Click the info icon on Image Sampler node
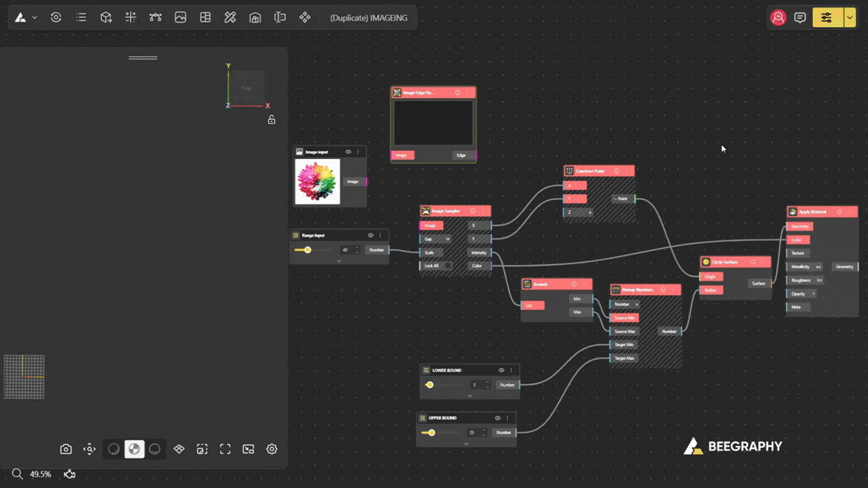868x488 pixels. tap(472, 211)
